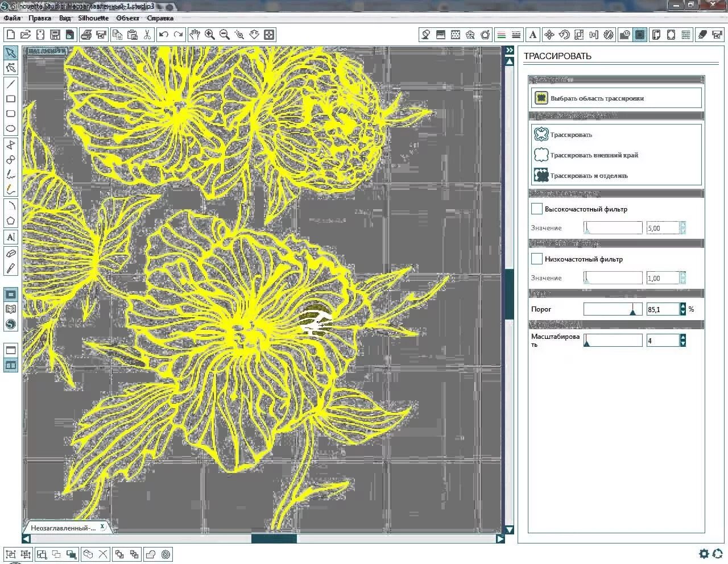Image resolution: width=728 pixels, height=564 pixels.
Task: Activate the Pan hand tool
Action: point(195,35)
